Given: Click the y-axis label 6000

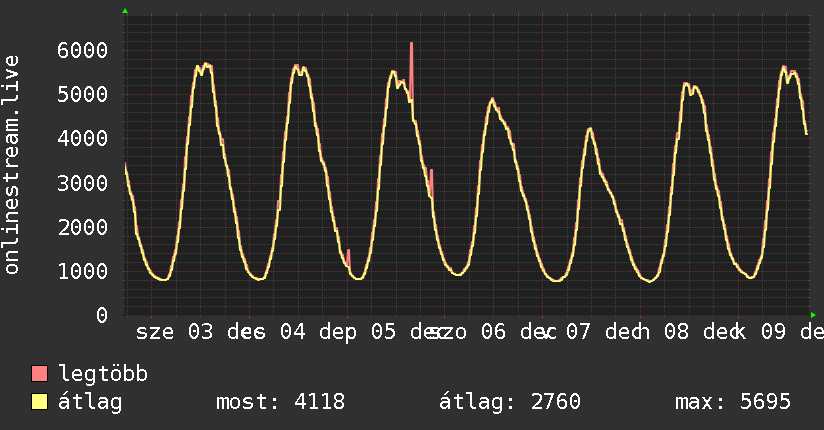Looking at the screenshot, I should [x=83, y=50].
